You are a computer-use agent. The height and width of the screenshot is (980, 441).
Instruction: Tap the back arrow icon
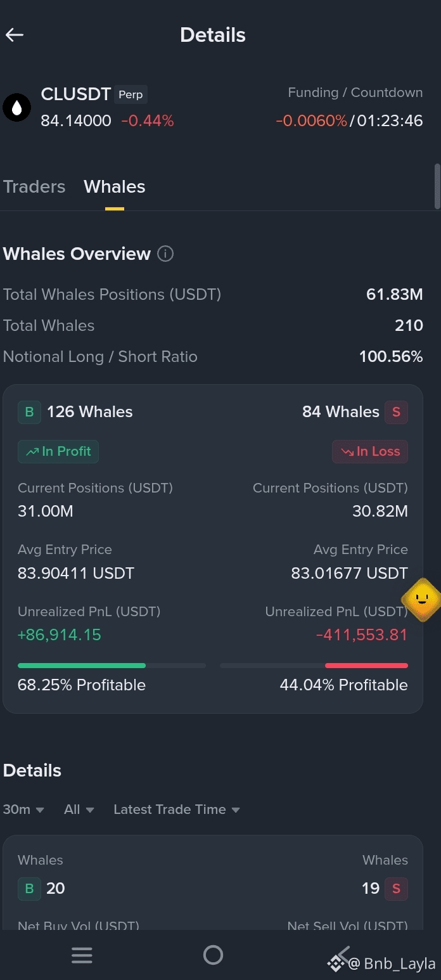tap(15, 35)
